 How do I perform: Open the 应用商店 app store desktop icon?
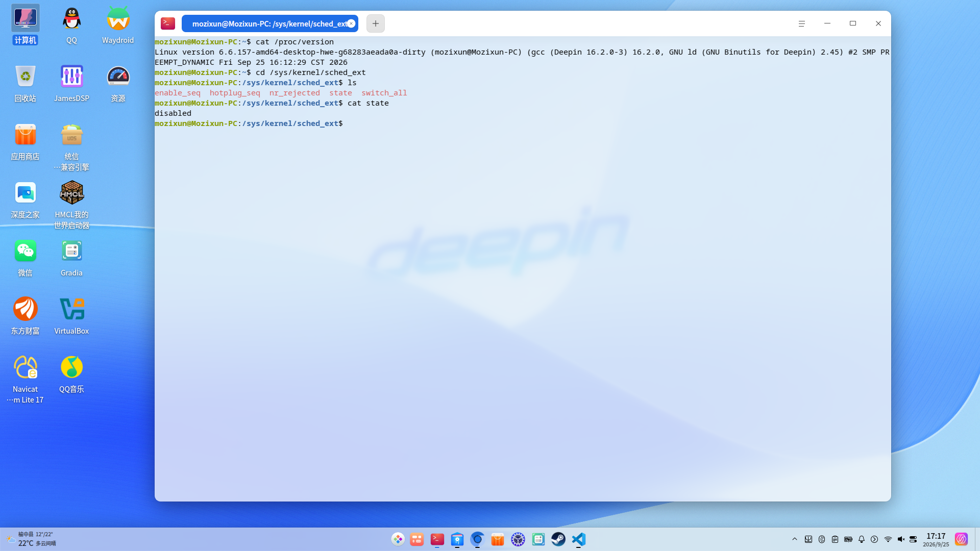pos(25,141)
